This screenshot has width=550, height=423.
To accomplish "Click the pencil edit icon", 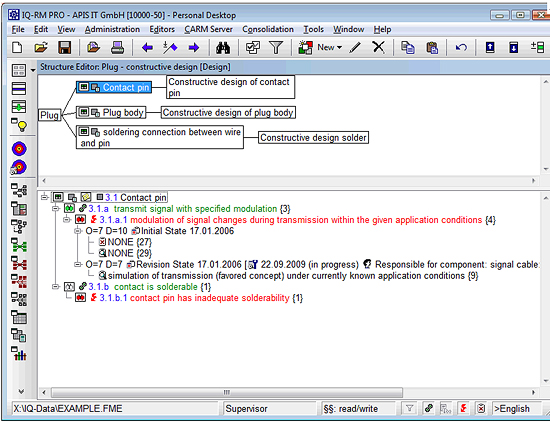I will (x=355, y=47).
